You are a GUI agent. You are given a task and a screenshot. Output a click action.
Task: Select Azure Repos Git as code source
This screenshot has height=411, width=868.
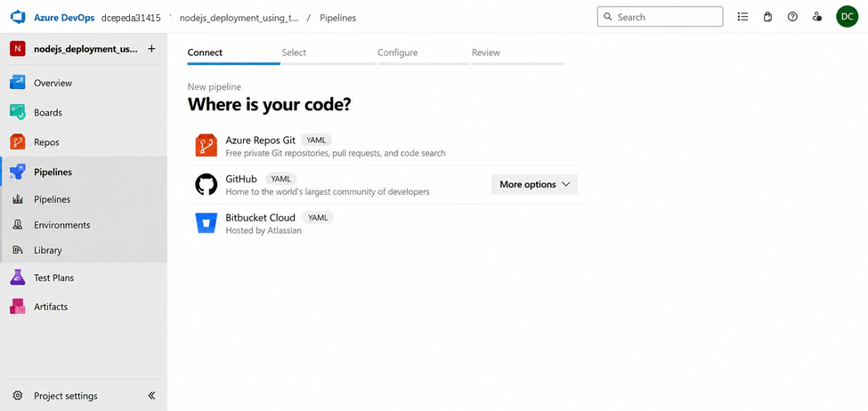pyautogui.click(x=385, y=146)
